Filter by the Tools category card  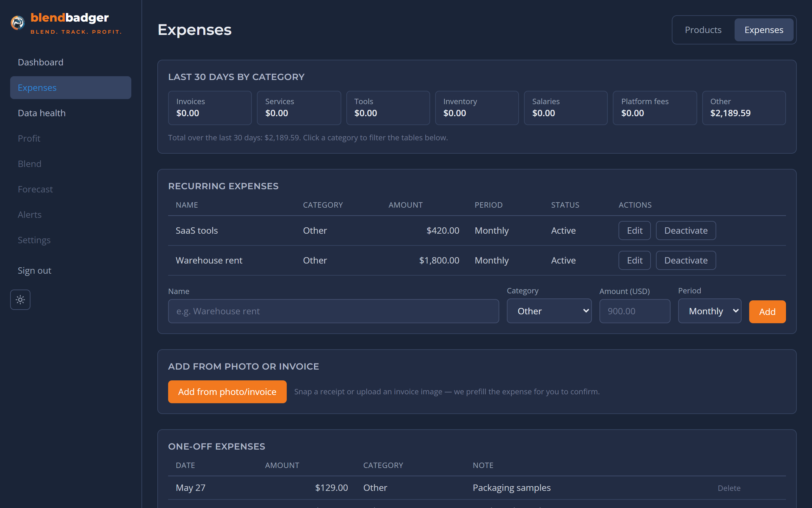click(388, 108)
